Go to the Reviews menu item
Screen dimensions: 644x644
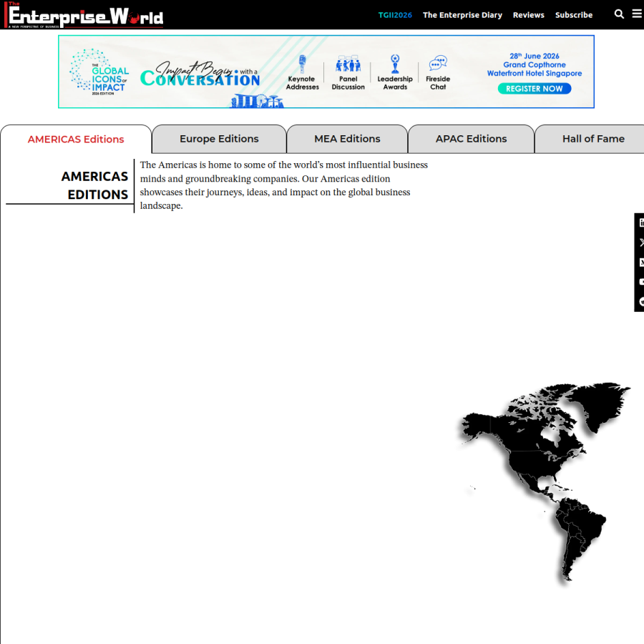[529, 15]
